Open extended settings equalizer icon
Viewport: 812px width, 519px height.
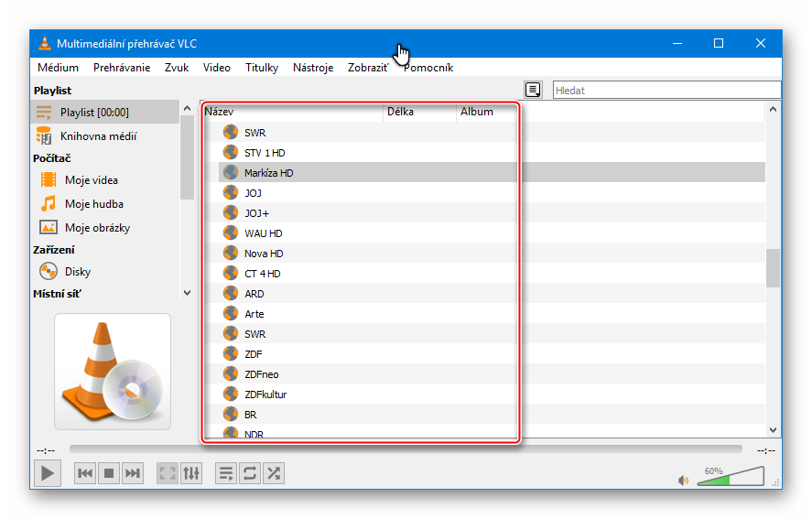coord(190,473)
